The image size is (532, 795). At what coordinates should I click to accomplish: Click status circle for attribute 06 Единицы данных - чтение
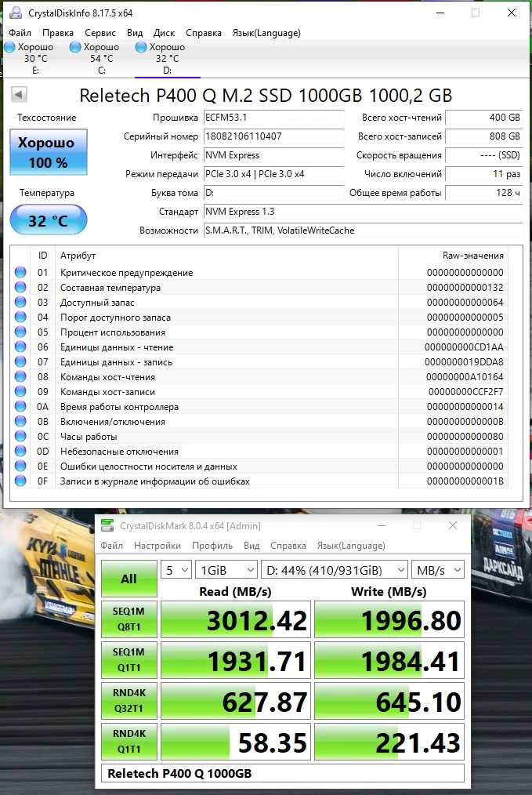(20, 347)
